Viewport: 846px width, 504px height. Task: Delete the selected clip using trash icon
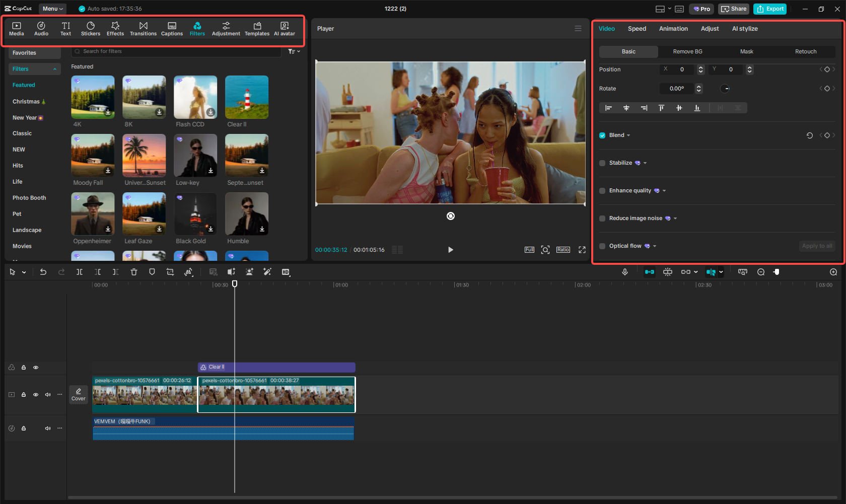(x=134, y=272)
